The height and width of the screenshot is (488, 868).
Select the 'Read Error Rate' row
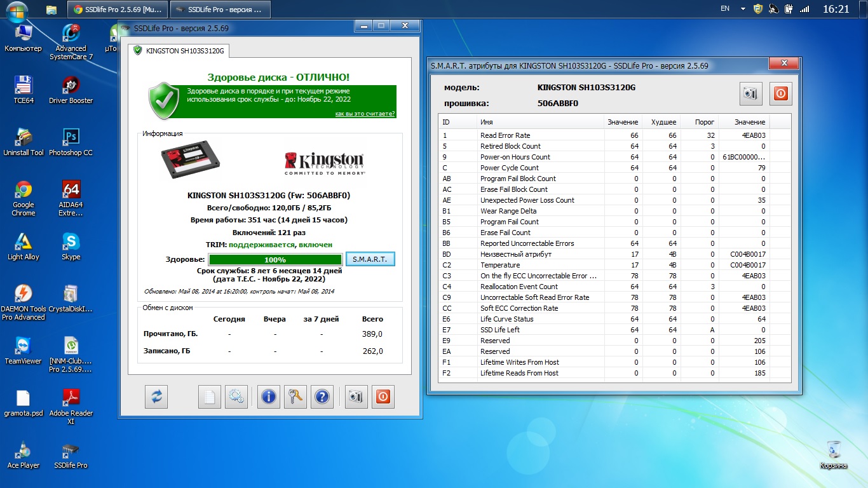tap(614, 135)
